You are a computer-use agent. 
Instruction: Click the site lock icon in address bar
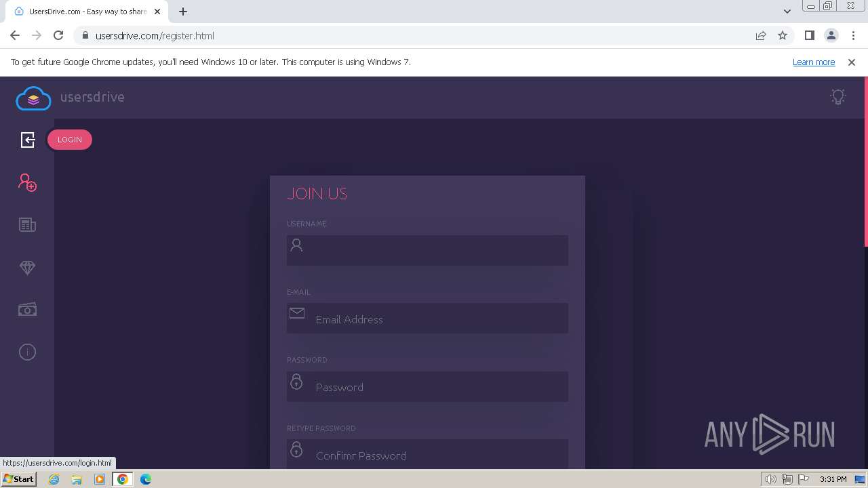coord(85,35)
